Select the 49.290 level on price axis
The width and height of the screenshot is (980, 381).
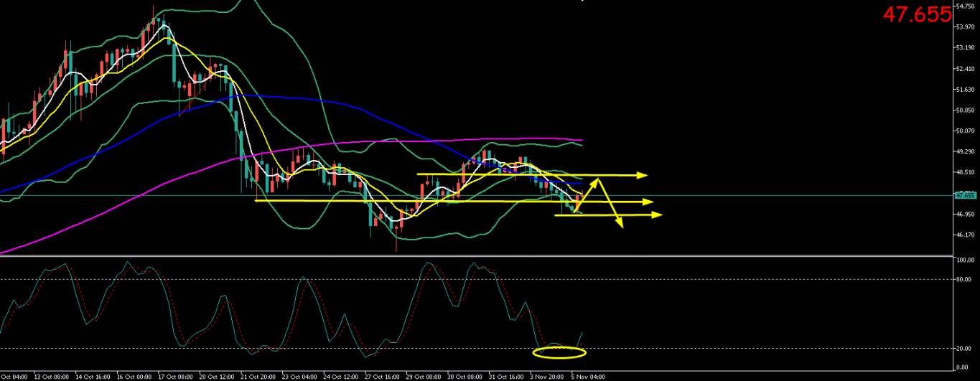click(x=964, y=152)
